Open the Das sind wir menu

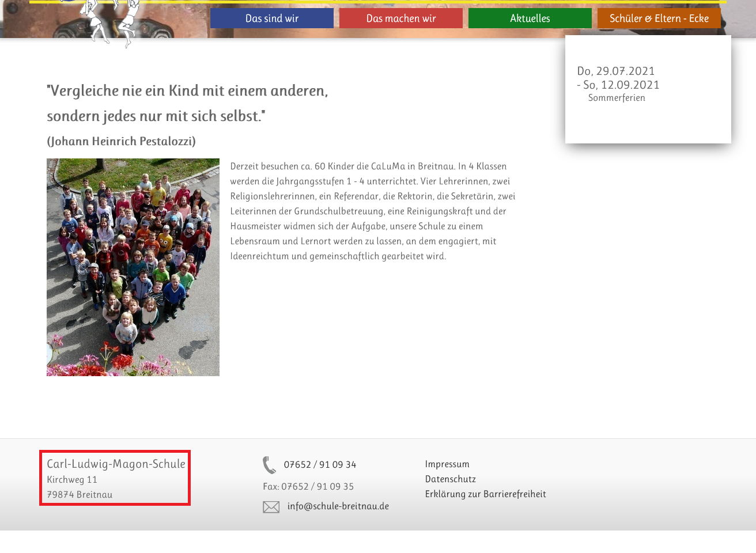coord(271,18)
